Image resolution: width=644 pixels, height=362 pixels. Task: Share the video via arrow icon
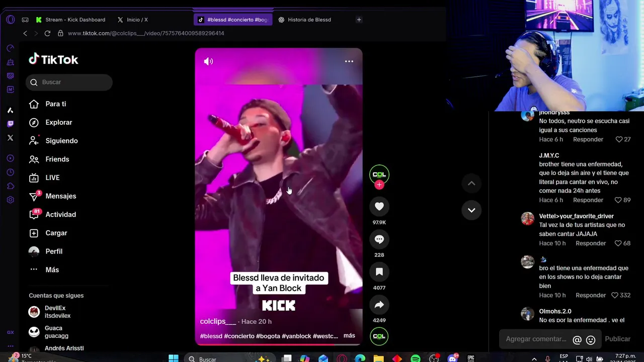point(379,305)
